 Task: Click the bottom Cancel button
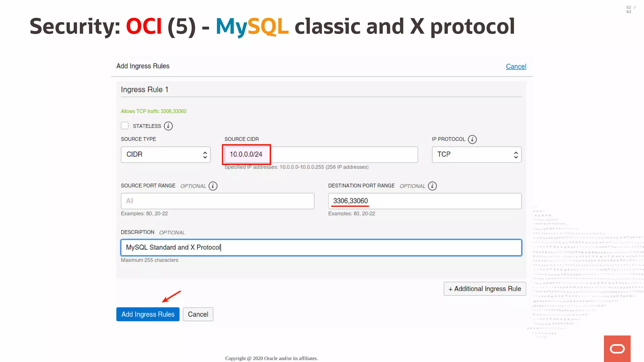[x=198, y=314]
